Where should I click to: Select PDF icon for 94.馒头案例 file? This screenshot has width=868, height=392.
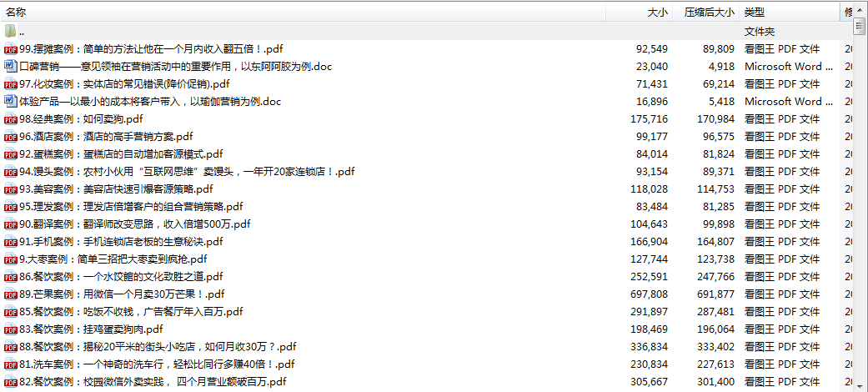10,172
